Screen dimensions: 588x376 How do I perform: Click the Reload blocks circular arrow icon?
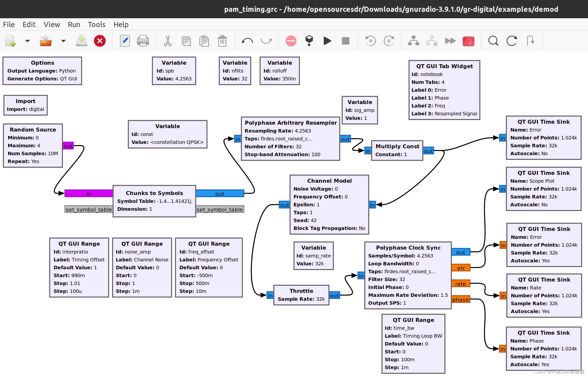click(x=512, y=41)
